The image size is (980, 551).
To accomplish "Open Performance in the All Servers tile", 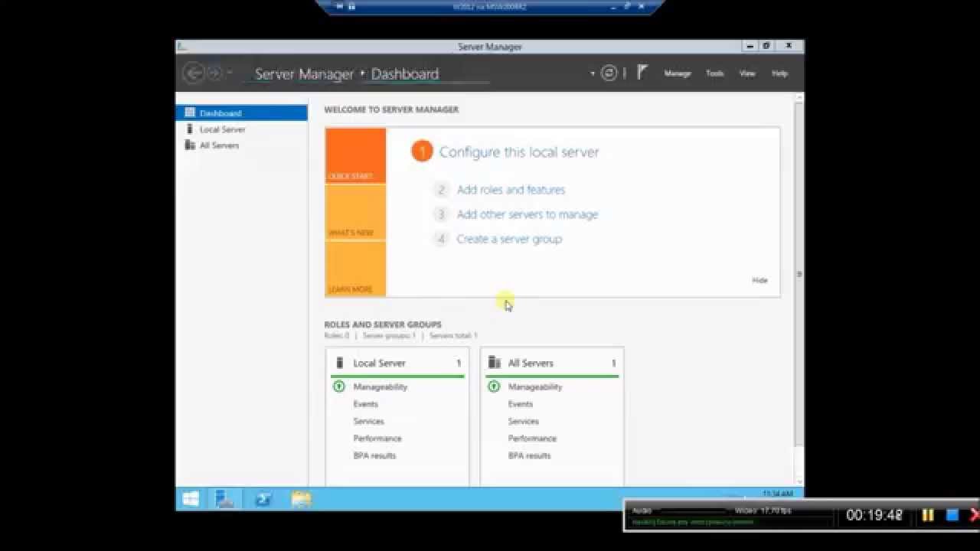I will [532, 439].
